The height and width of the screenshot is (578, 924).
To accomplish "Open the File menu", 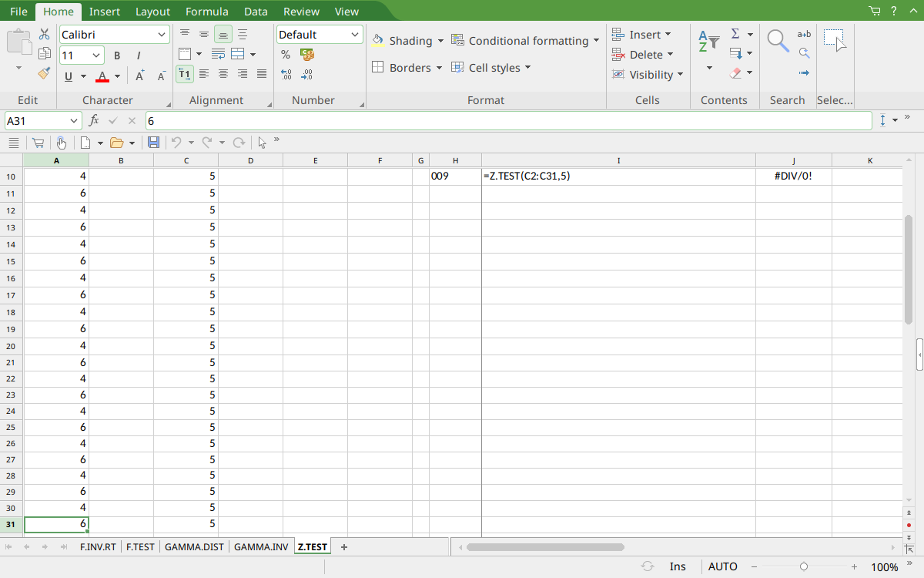I will click(18, 12).
